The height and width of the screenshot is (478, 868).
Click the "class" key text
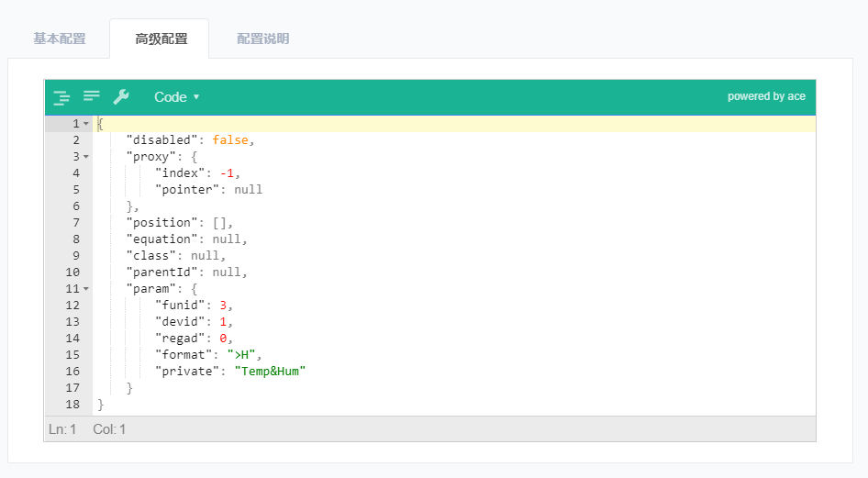point(151,256)
